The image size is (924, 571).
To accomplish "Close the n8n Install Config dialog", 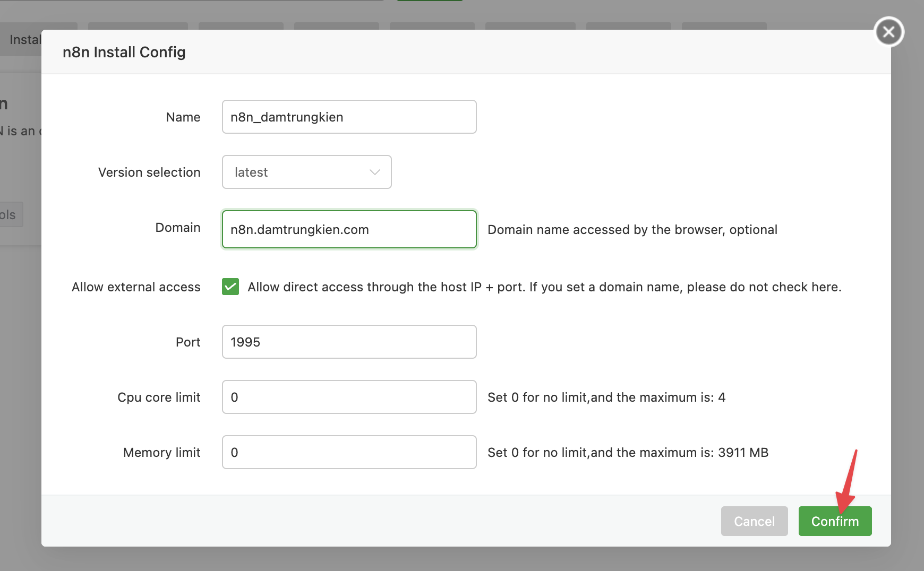I will [889, 32].
